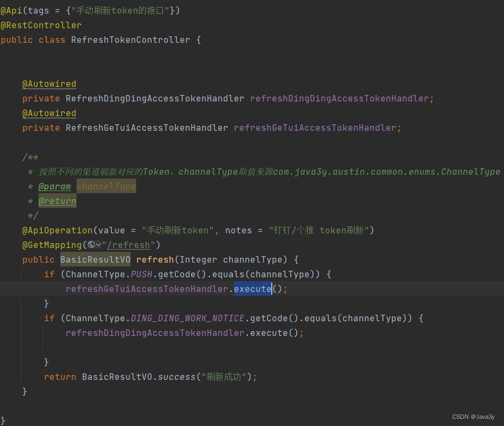This screenshot has width=504, height=426.
Task: Click the italic success method call
Action: point(176,377)
